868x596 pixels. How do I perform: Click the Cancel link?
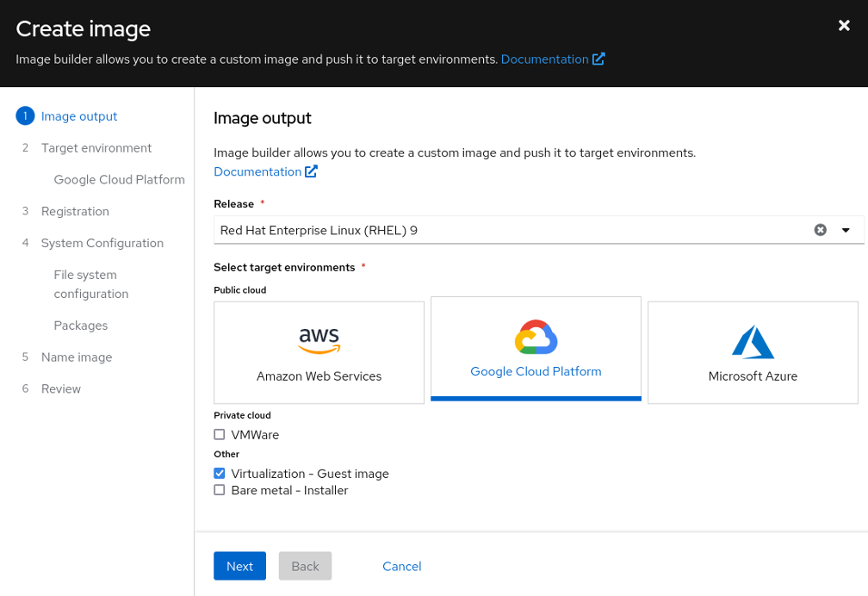click(x=401, y=566)
